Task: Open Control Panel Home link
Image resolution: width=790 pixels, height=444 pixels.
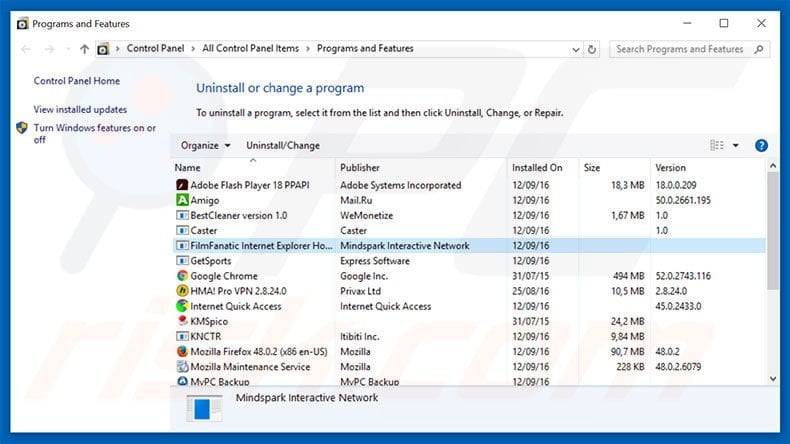Action: pyautogui.click(x=77, y=81)
